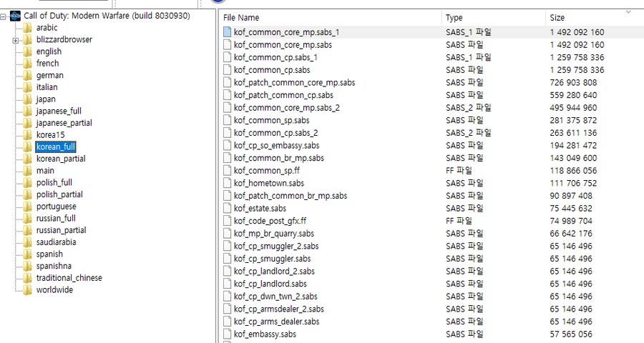Image resolution: width=644 pixels, height=343 pixels.
Task: Select file kof_common_br_mp.sabs
Action: 279,158
